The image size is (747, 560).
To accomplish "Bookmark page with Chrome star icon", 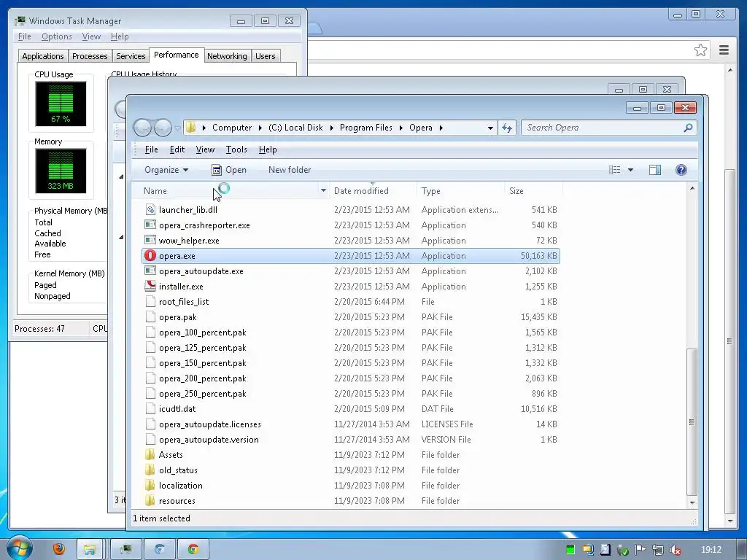I will click(x=700, y=50).
